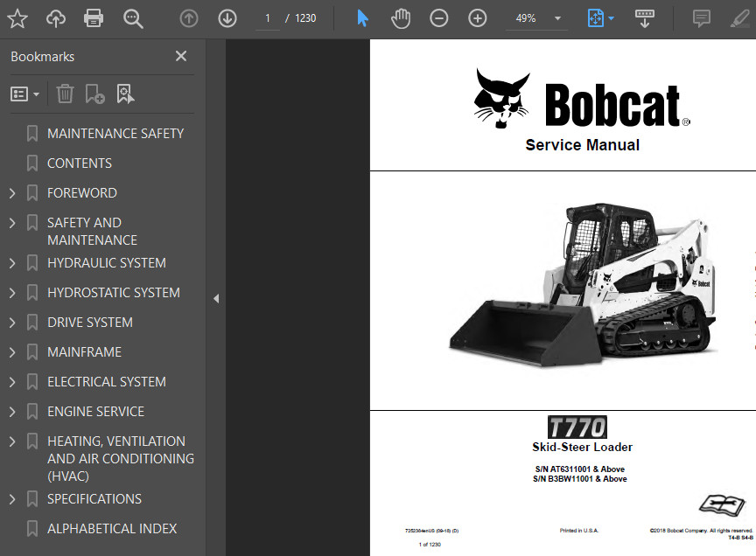Close the Bookmarks panel
756x556 pixels.
[181, 56]
